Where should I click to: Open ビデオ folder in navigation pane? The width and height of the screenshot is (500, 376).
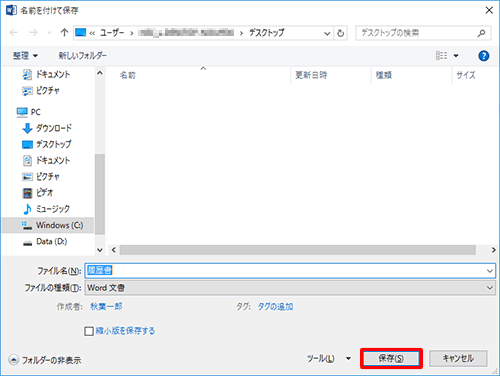coord(38,192)
